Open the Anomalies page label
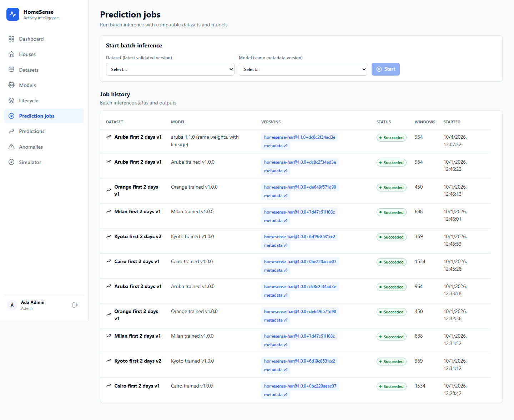Image resolution: width=514 pixels, height=420 pixels. pyautogui.click(x=31, y=147)
